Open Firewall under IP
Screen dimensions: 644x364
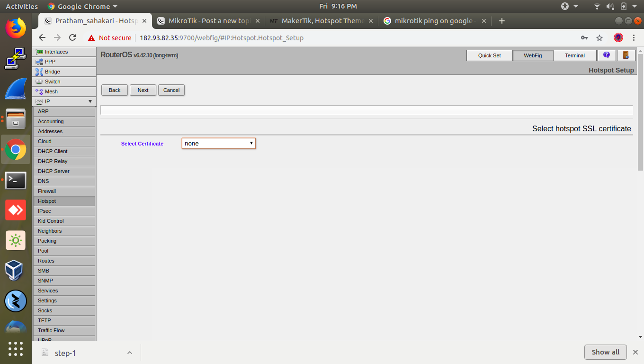[x=64, y=191]
